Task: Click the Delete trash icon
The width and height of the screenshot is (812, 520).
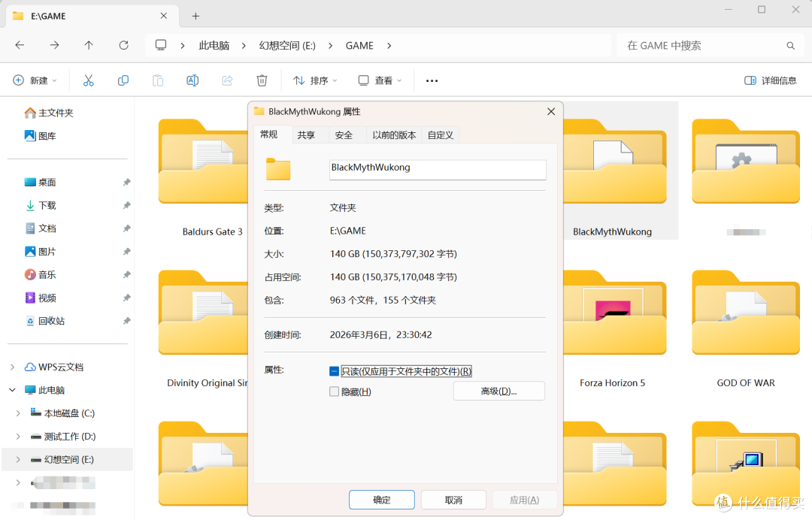Action: click(262, 80)
